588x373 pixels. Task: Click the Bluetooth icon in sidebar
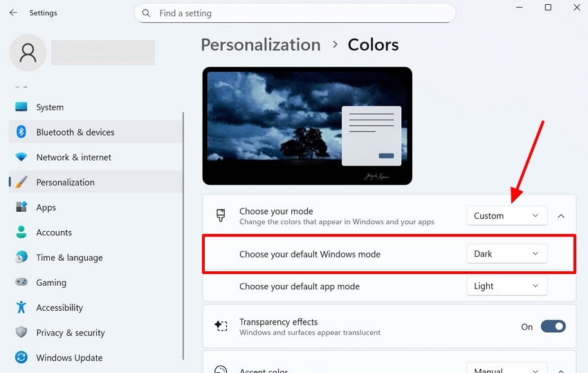(21, 131)
